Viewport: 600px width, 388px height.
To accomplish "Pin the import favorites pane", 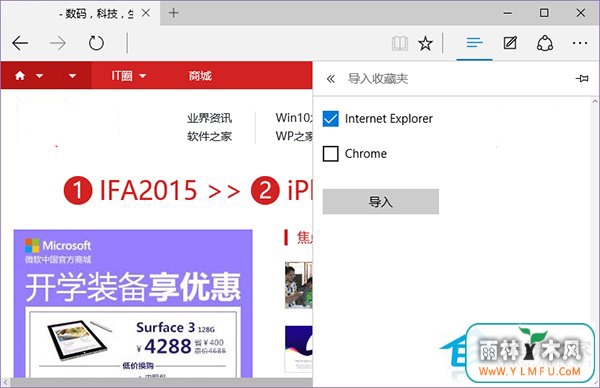I will (x=582, y=78).
